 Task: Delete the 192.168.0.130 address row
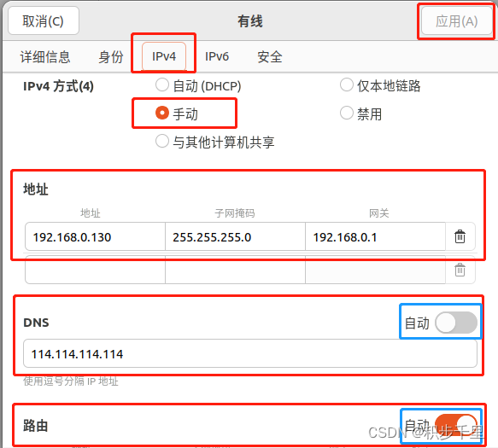460,236
